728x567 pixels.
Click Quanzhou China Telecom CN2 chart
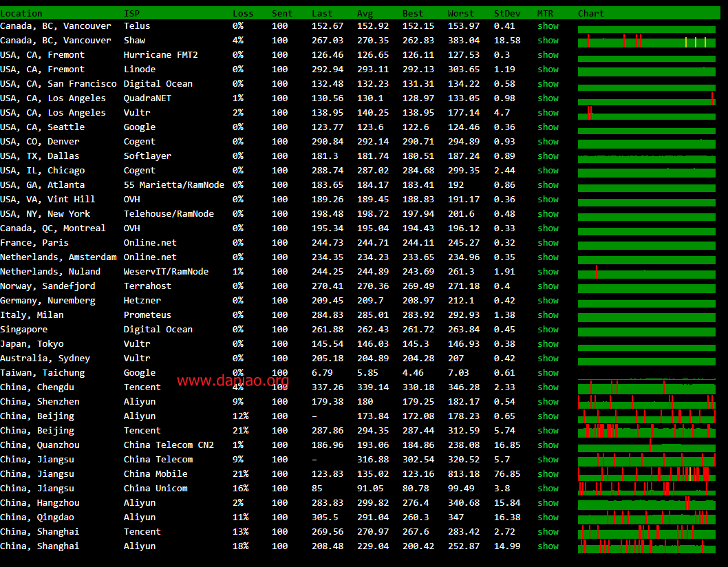pos(647,445)
